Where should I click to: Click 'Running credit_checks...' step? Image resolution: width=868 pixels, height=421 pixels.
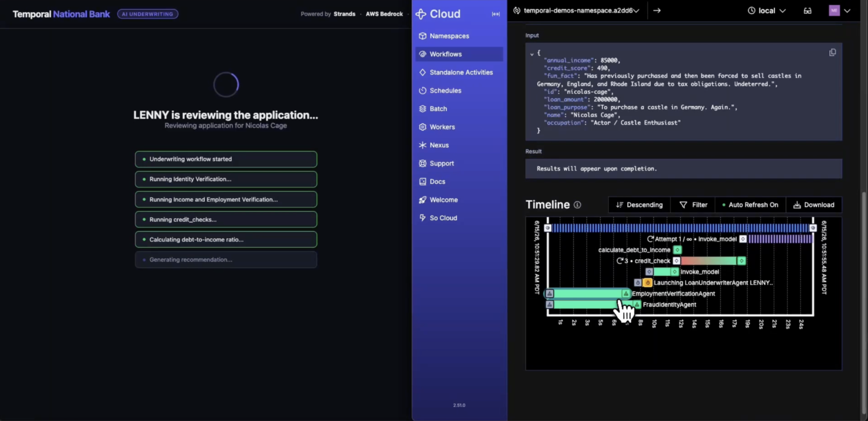tap(226, 219)
